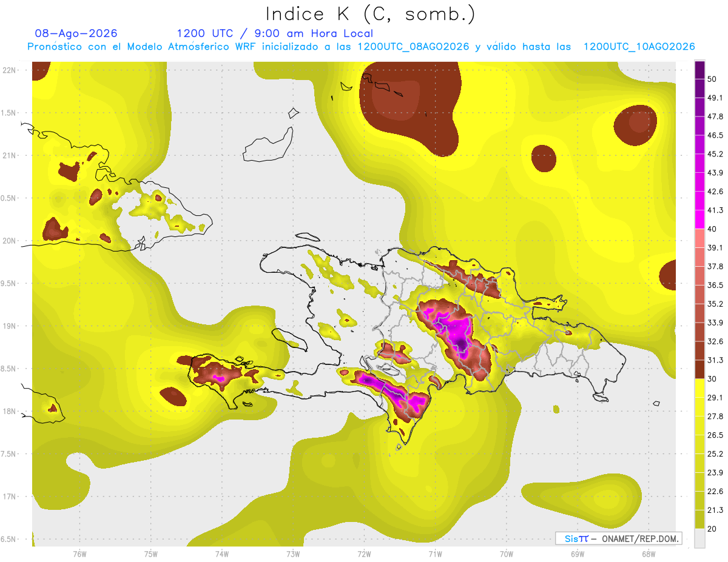Click the '35.2' color scale value
Viewport: 728px width, 562px height.
pos(715,304)
